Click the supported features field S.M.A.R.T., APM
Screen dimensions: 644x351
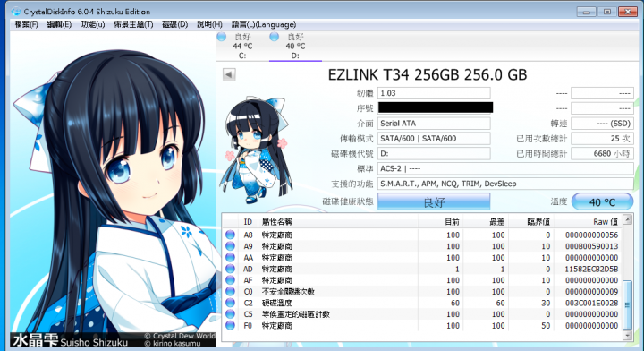pos(505,184)
